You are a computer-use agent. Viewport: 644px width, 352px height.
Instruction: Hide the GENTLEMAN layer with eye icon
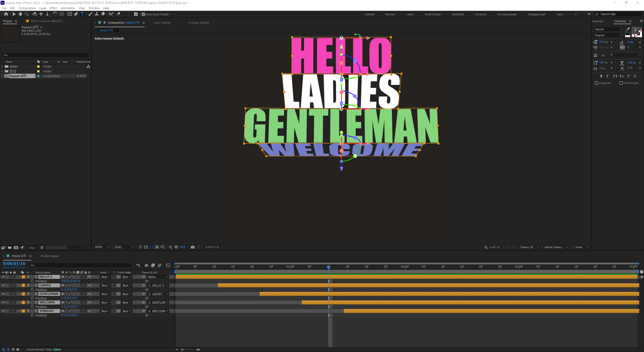3,294
